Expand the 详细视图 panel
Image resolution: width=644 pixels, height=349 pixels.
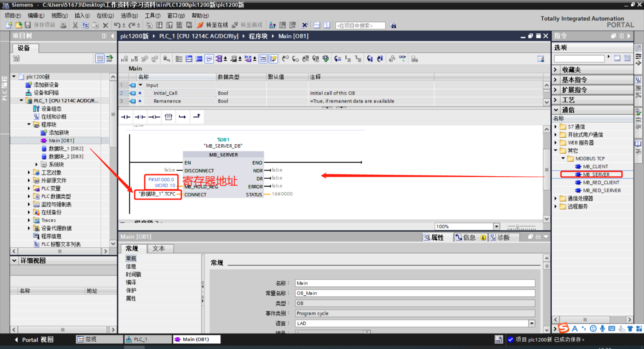(14, 261)
